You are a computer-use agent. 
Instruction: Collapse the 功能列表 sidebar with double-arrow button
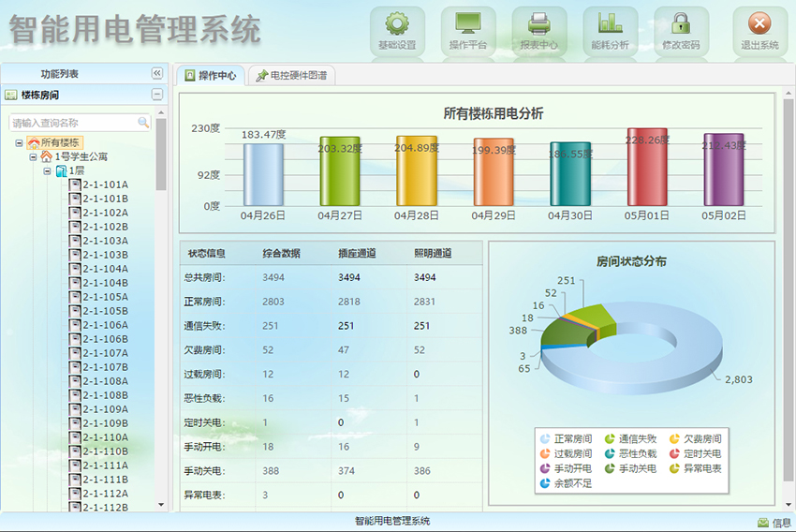tap(156, 73)
